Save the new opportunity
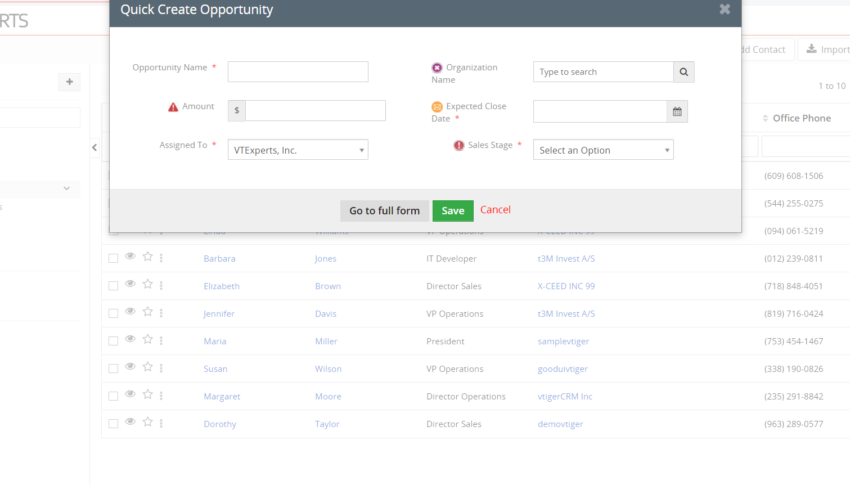Image resolution: width=850 pixels, height=485 pixels. (x=453, y=211)
